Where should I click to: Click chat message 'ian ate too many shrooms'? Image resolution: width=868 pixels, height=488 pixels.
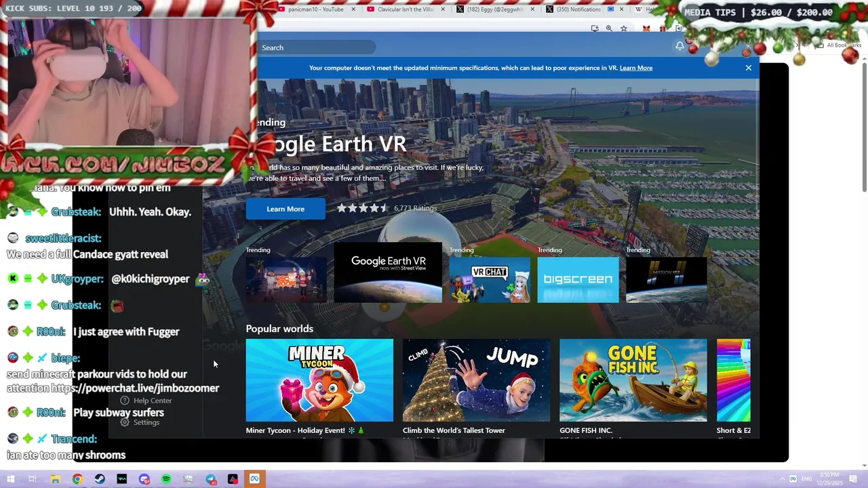(x=66, y=455)
